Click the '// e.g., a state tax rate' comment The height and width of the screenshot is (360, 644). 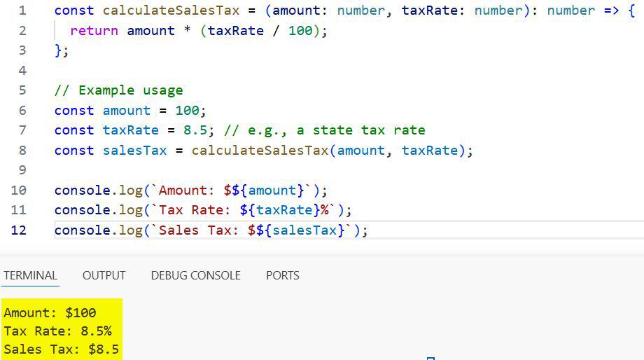[325, 130]
